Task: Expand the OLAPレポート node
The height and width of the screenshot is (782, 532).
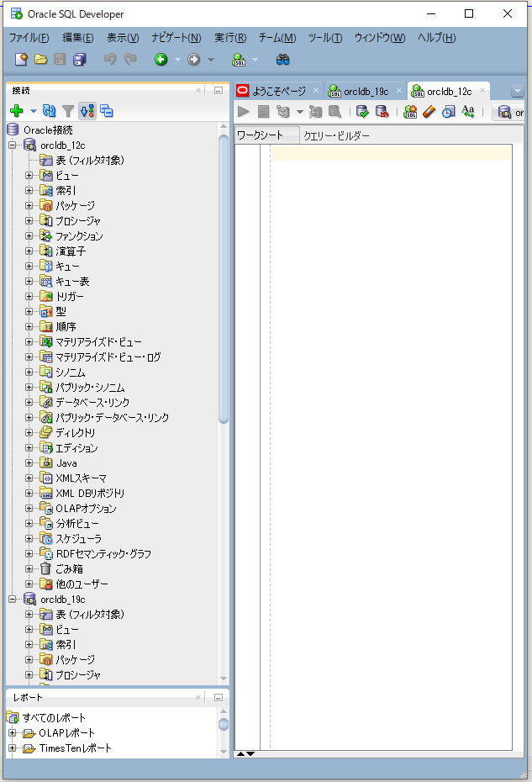Action: click(x=13, y=733)
